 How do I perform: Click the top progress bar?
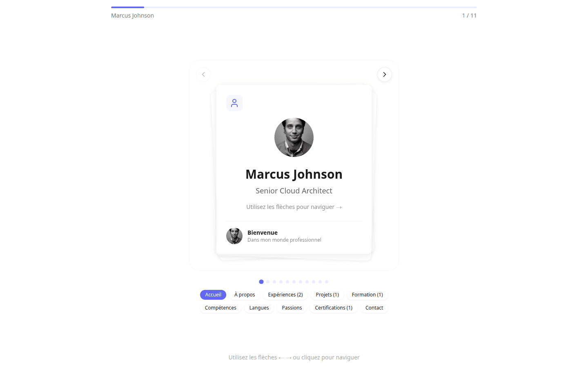(x=294, y=7)
